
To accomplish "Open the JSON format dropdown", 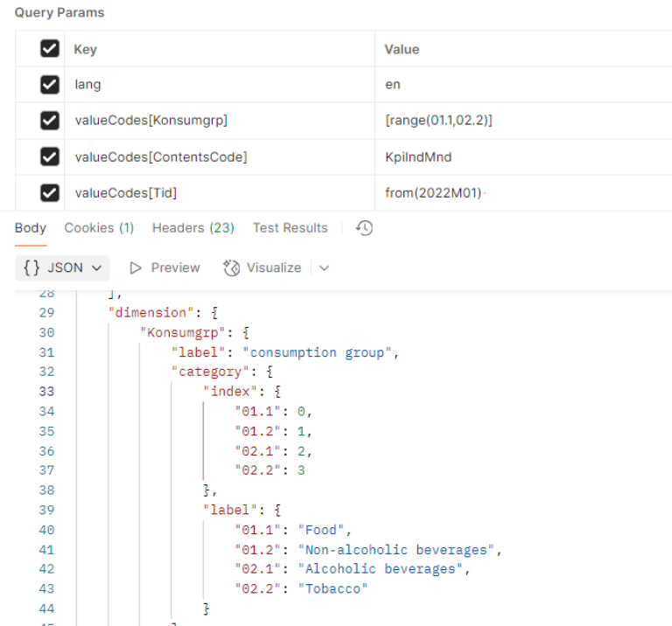I will pyautogui.click(x=61, y=268).
